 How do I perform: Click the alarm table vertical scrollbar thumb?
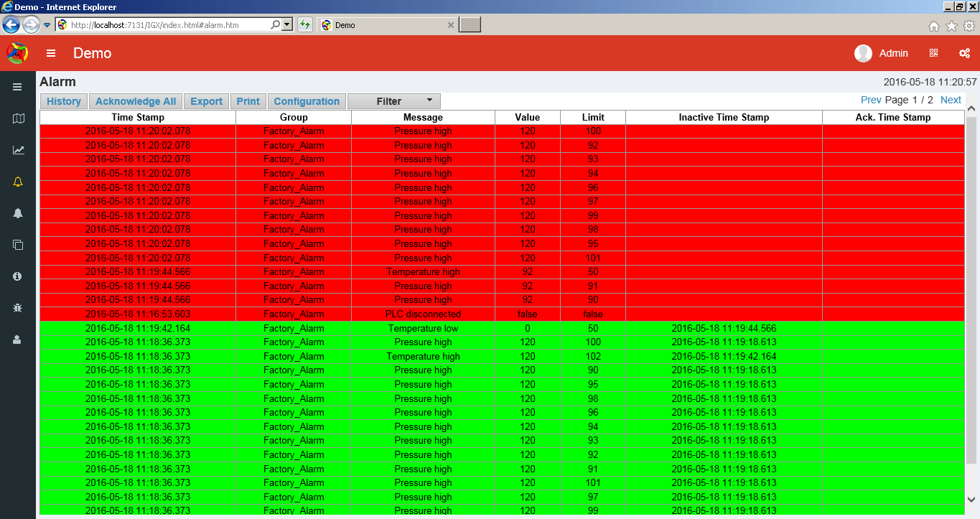(971, 291)
